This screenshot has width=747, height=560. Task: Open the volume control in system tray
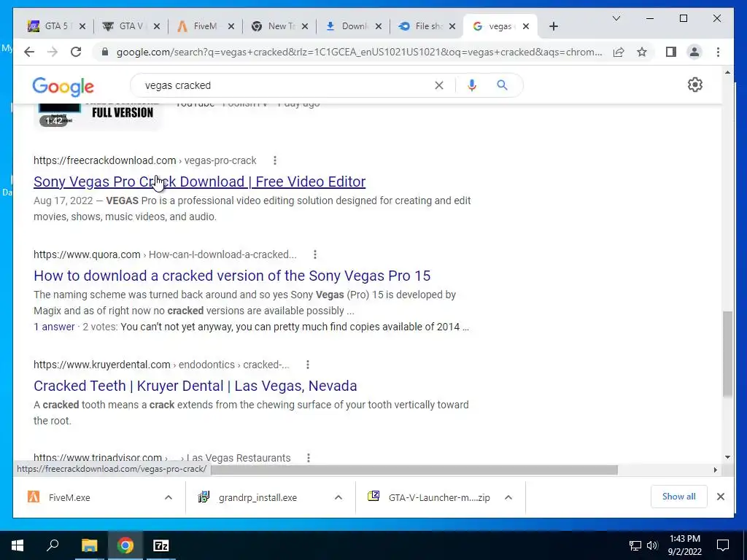point(652,545)
